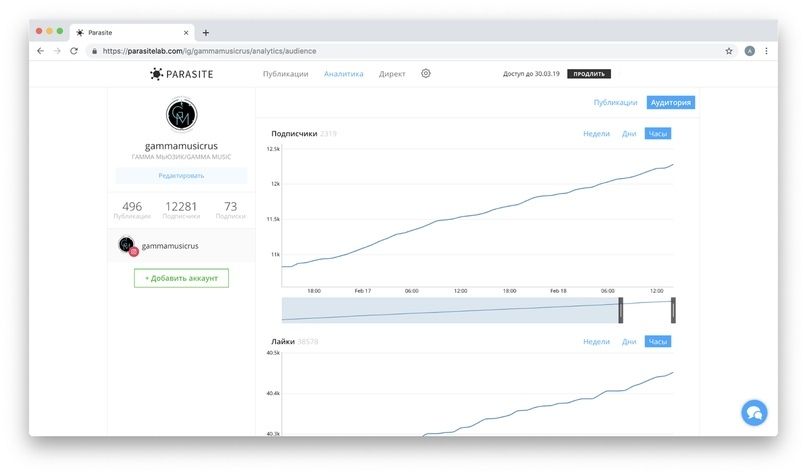Click the Лайки chart title
807x475 pixels.
coord(283,342)
